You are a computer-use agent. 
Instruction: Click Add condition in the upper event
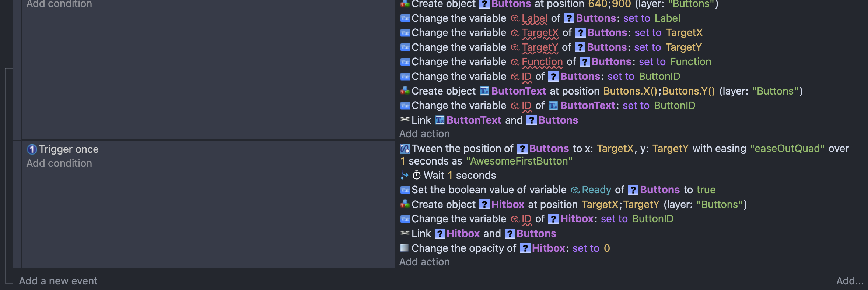59,4
